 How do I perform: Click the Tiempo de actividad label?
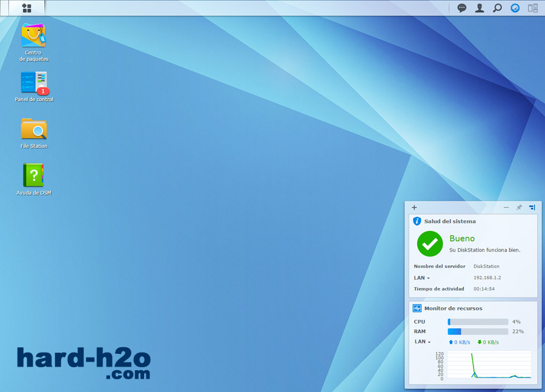[438, 289]
